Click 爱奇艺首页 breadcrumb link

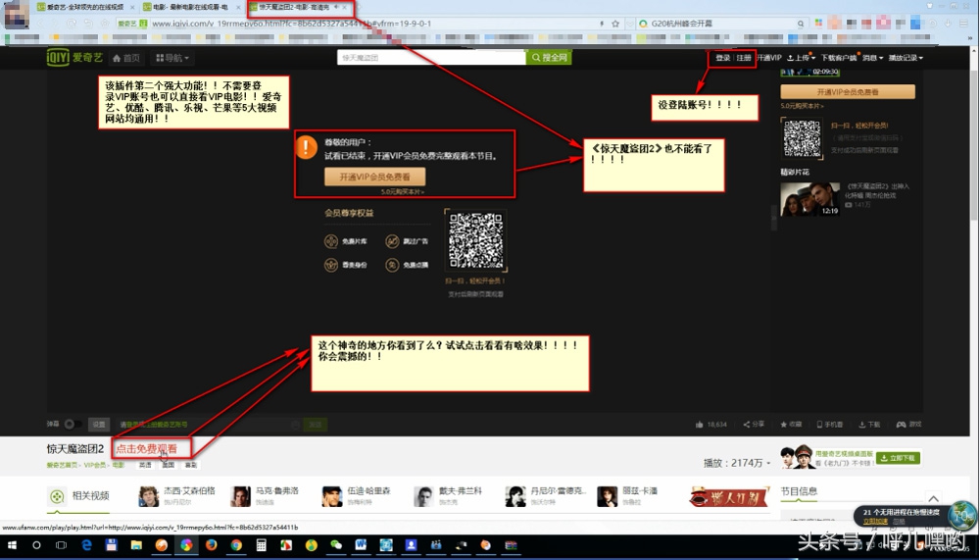pyautogui.click(x=62, y=465)
